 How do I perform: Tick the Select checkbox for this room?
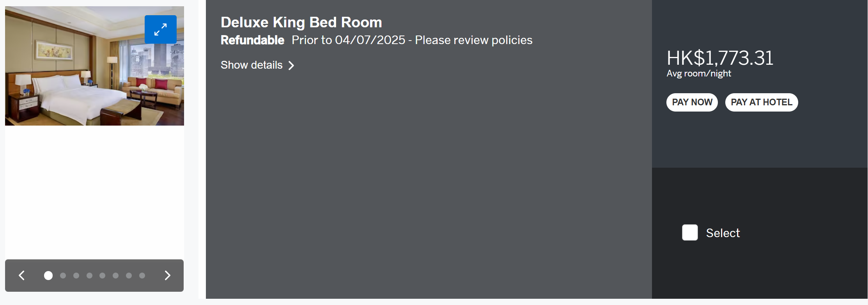(690, 232)
